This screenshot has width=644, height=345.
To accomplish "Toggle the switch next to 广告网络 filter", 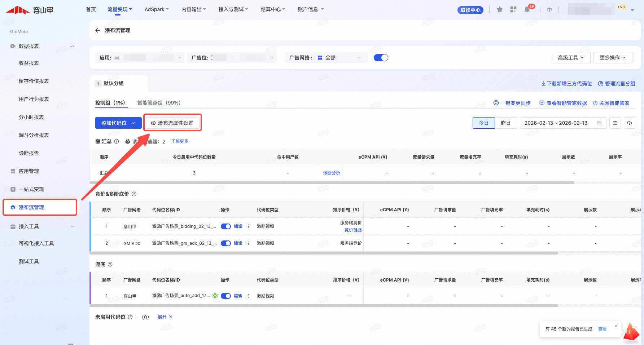I will pyautogui.click(x=381, y=58).
